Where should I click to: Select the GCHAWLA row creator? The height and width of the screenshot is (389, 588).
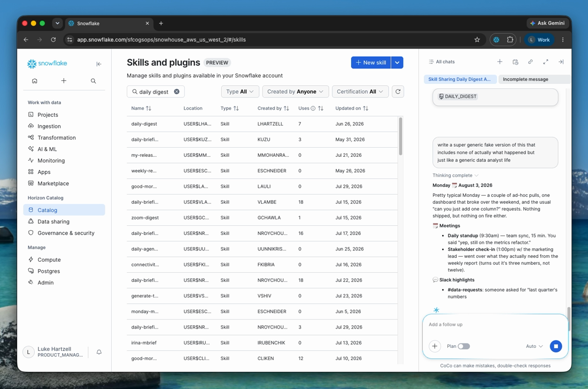pyautogui.click(x=269, y=218)
